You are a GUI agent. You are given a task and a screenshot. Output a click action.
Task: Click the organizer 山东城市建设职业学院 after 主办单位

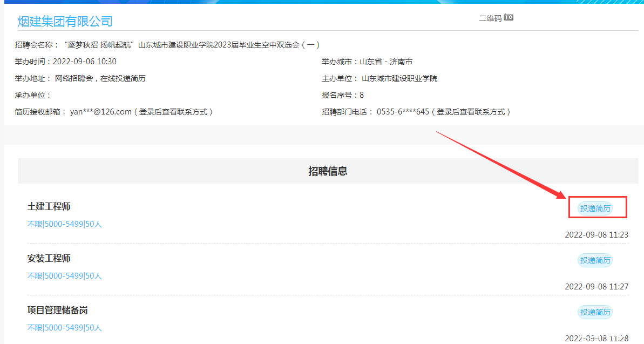coord(399,78)
